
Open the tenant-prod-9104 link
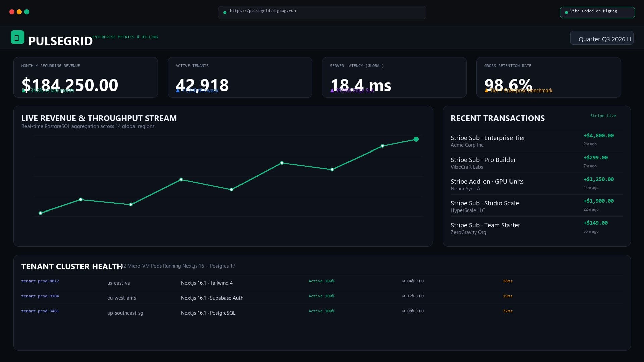[40, 296]
